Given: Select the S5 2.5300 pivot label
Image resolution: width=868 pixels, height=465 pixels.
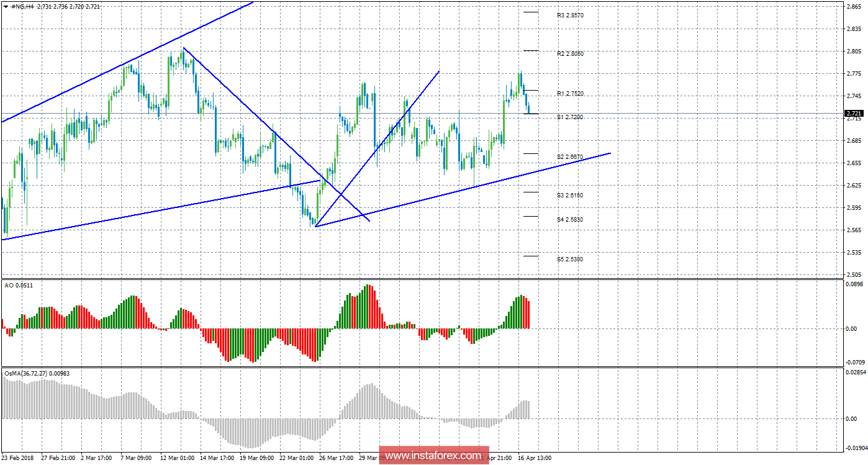Looking at the screenshot, I should click(570, 260).
